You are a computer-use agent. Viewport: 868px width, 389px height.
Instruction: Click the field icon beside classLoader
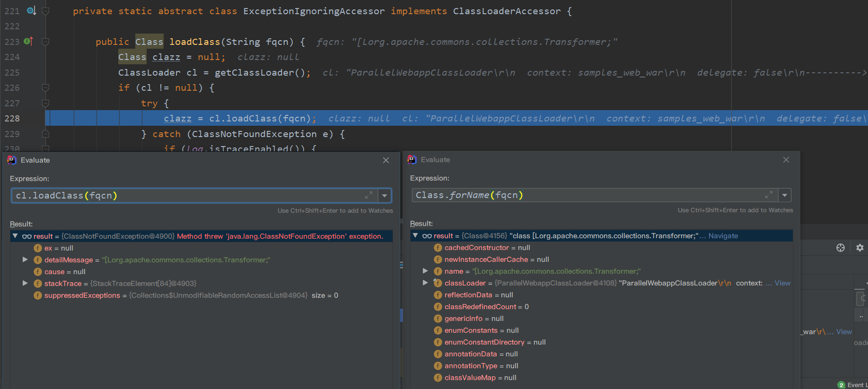click(x=438, y=283)
